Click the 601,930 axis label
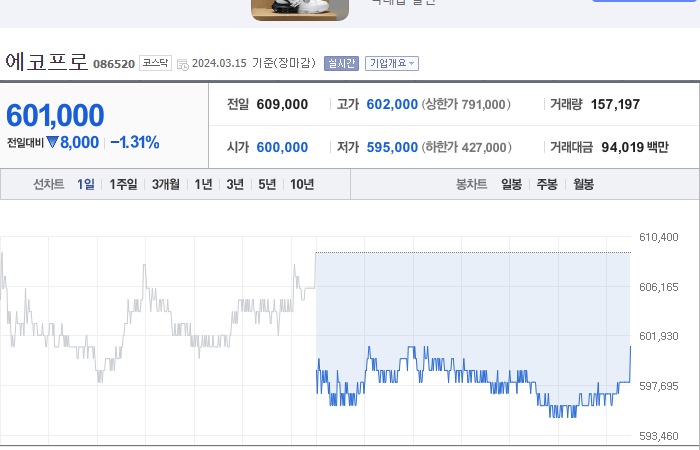Screen dimensions: 700x450 (658, 336)
